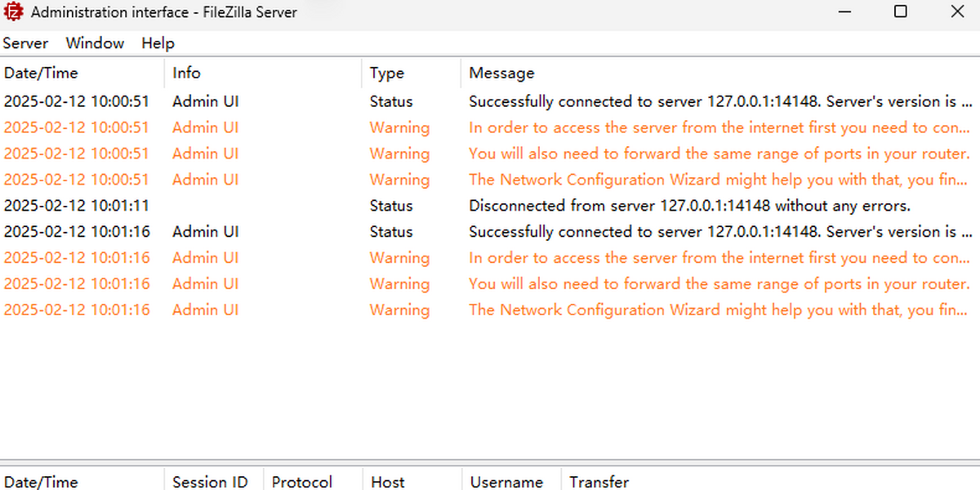Click the Host column header
980x490 pixels.
[x=387, y=482]
